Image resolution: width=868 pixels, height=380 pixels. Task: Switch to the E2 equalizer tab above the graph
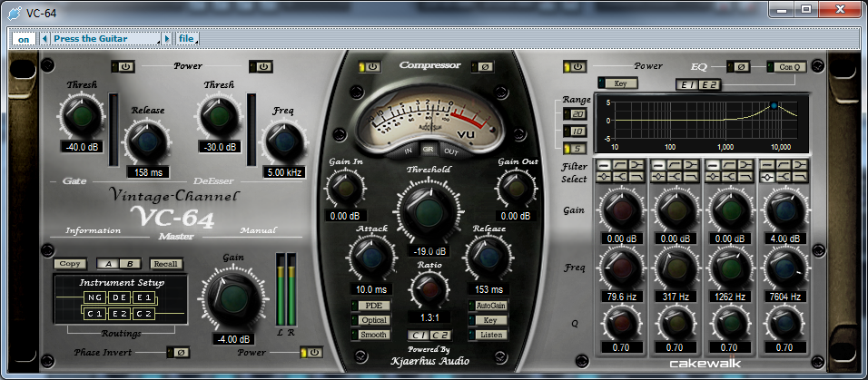707,85
